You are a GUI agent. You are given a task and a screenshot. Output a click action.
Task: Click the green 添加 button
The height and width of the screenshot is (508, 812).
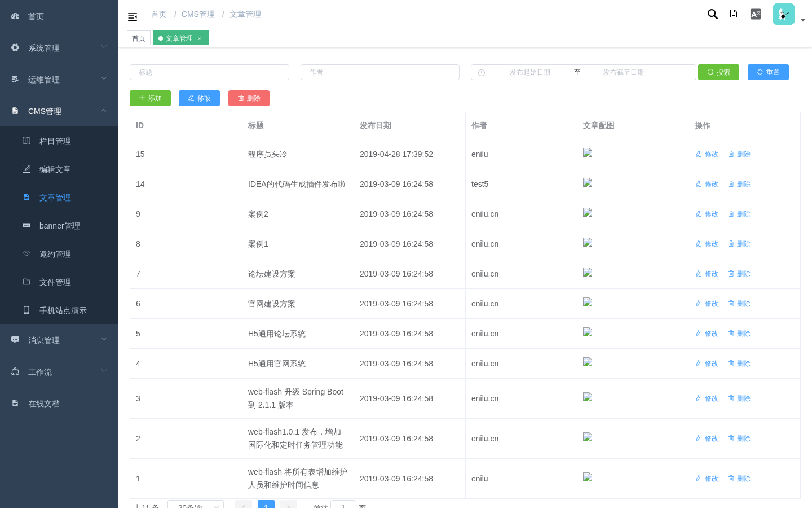pyautogui.click(x=150, y=98)
